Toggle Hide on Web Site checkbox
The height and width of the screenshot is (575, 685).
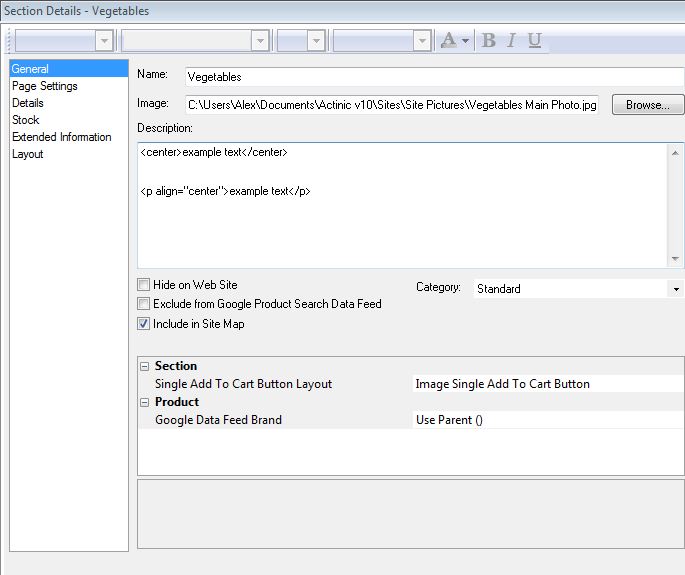coord(144,285)
